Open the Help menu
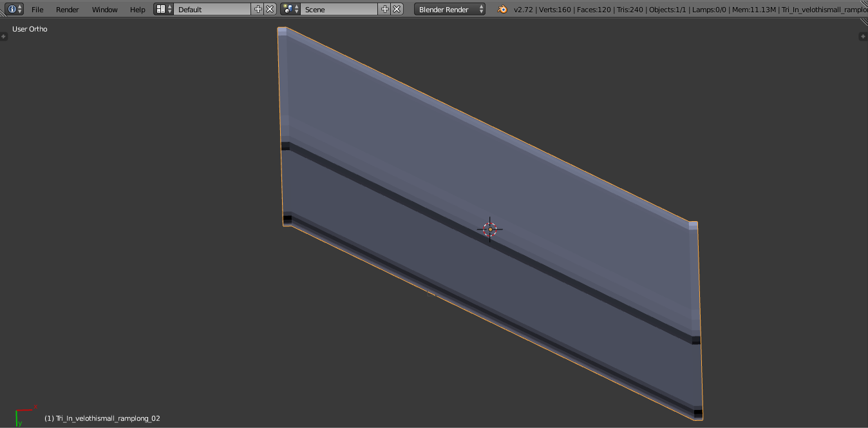 tap(138, 10)
